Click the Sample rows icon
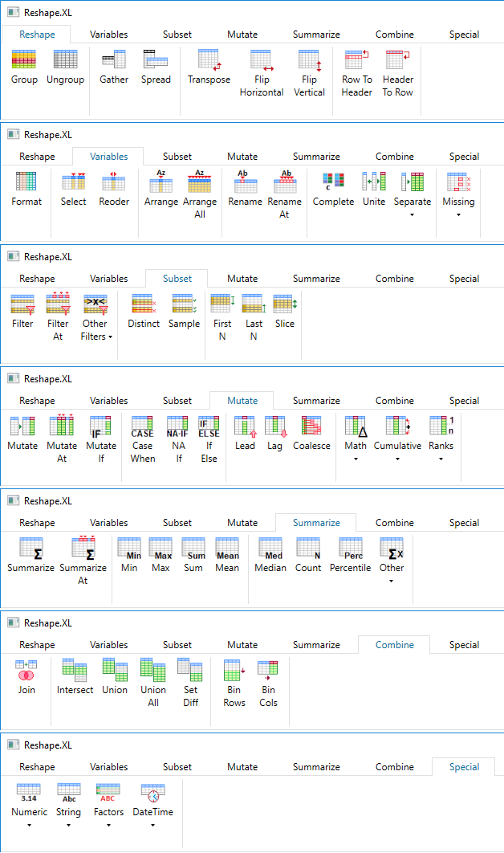 tap(184, 304)
